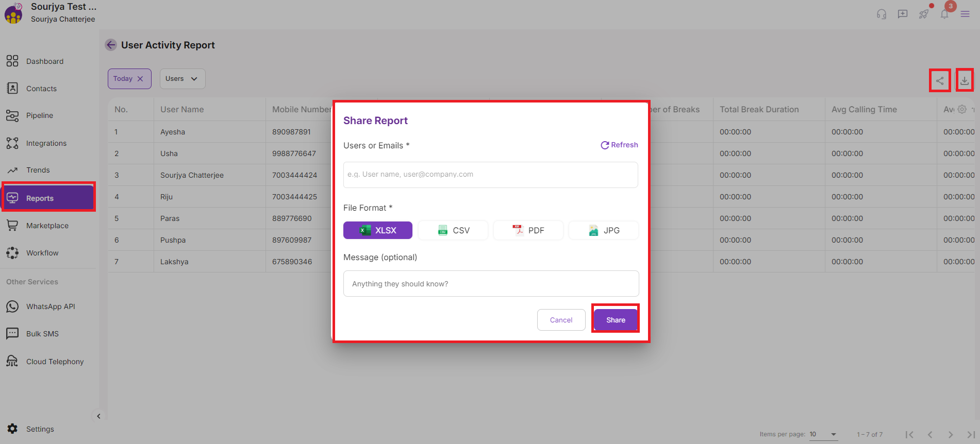Viewport: 980px width, 444px height.
Task: Click the share report icon
Action: pyautogui.click(x=940, y=81)
